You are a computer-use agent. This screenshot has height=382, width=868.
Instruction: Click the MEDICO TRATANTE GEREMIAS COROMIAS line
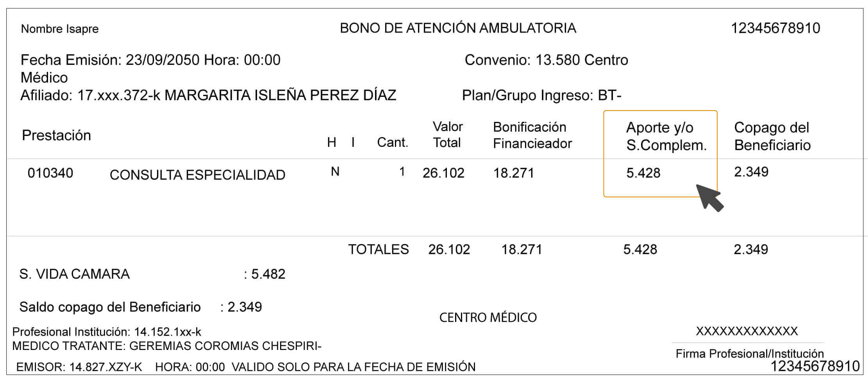[x=167, y=346]
